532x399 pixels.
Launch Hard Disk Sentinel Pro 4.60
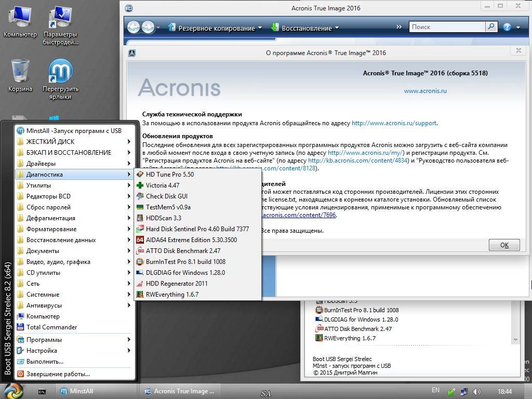point(198,229)
